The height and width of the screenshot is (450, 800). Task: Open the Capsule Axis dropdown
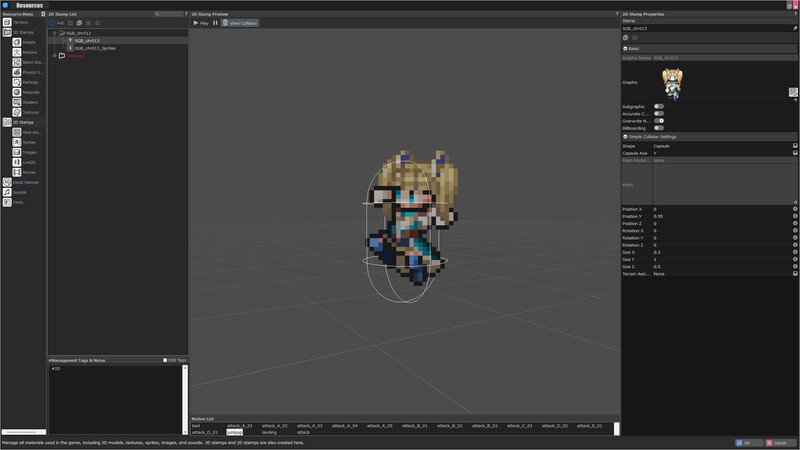tap(725, 153)
